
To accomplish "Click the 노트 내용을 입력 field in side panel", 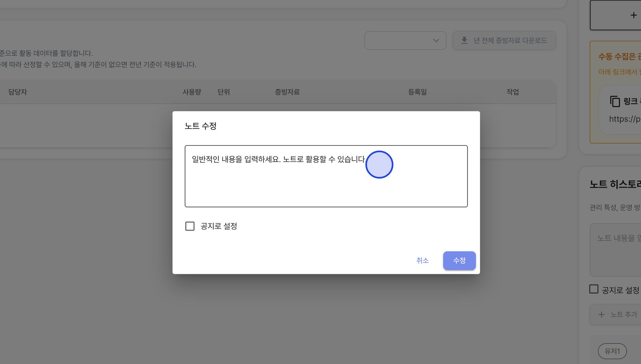I will pyautogui.click(x=615, y=250).
